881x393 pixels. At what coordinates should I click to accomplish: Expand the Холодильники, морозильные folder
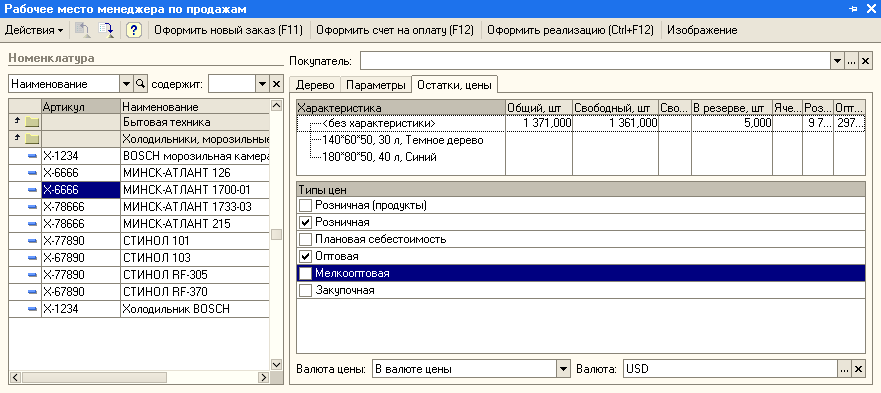point(17,138)
